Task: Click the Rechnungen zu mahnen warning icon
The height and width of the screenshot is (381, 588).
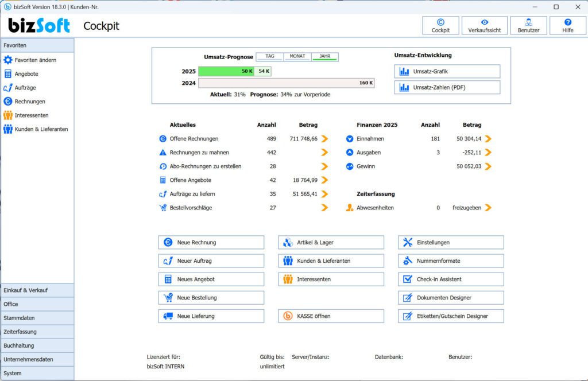Action: (163, 153)
